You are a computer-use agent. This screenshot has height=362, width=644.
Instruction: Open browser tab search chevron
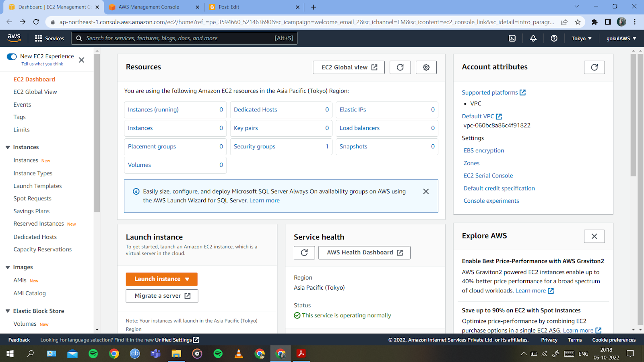[x=577, y=6]
